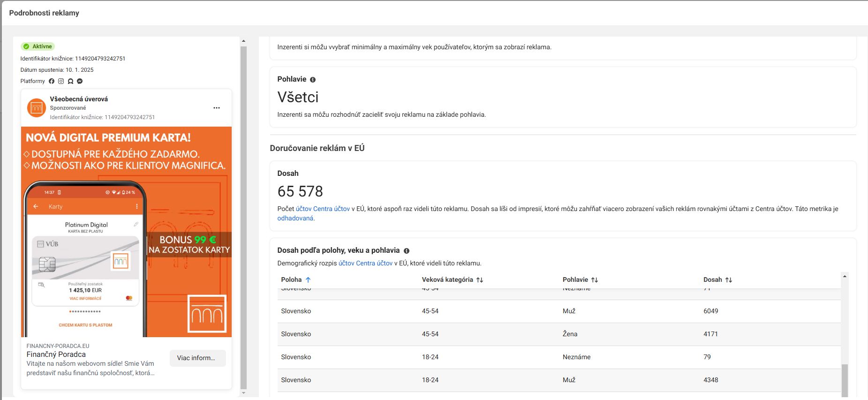Click the Sponzorované label
Viewport: 868px width, 400px height.
(x=68, y=108)
